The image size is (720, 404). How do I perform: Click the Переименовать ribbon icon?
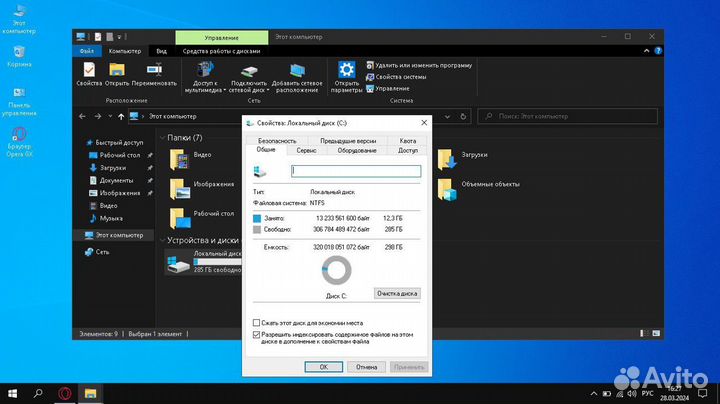pyautogui.click(x=154, y=70)
